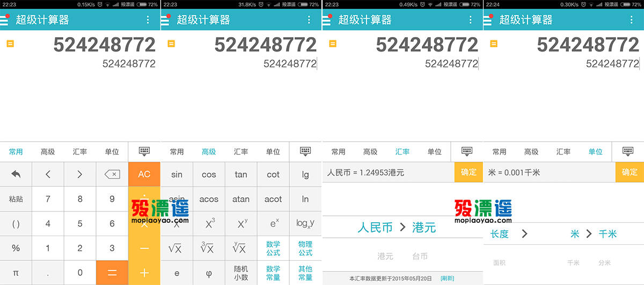Tap the ln natural log key
The image size is (644, 285).
(305, 199)
